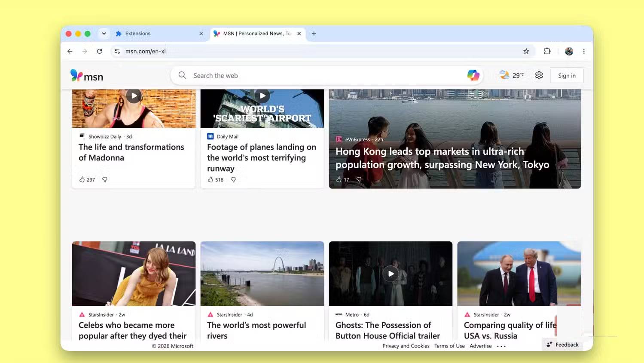
Task: Bookmark this page with the star icon
Action: (526, 51)
